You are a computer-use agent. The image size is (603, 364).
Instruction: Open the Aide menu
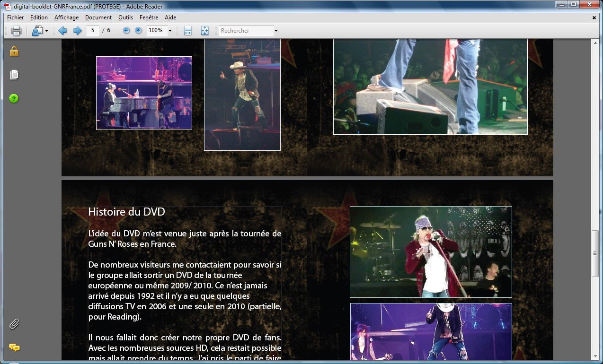pyautogui.click(x=170, y=17)
